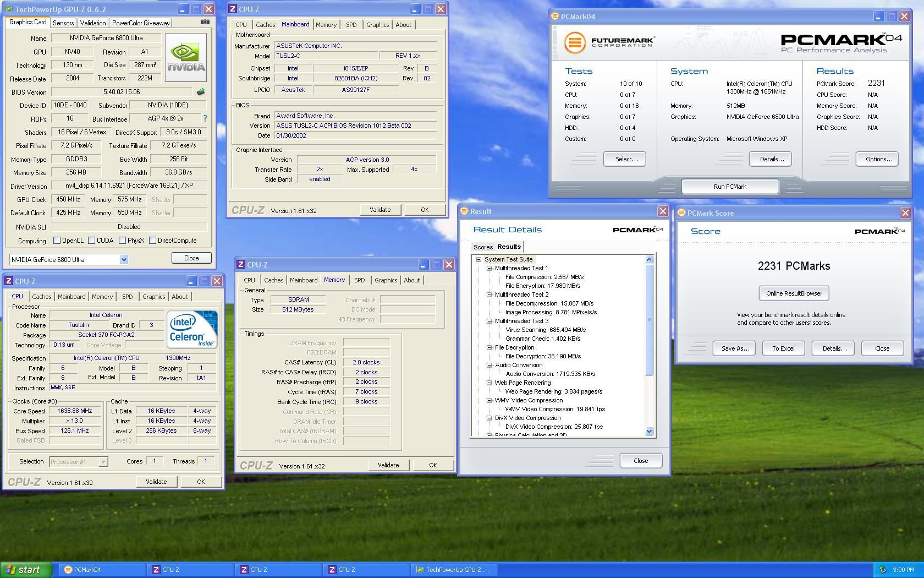Image resolution: width=924 pixels, height=578 pixels.
Task: Collapse the WMV Video Compression node
Action: tap(489, 400)
